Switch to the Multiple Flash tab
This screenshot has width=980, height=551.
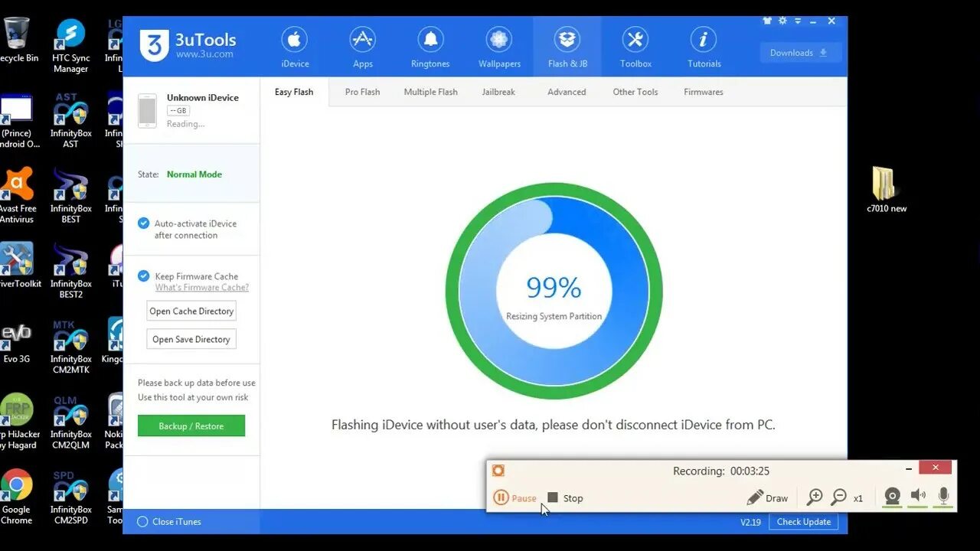coord(430,92)
